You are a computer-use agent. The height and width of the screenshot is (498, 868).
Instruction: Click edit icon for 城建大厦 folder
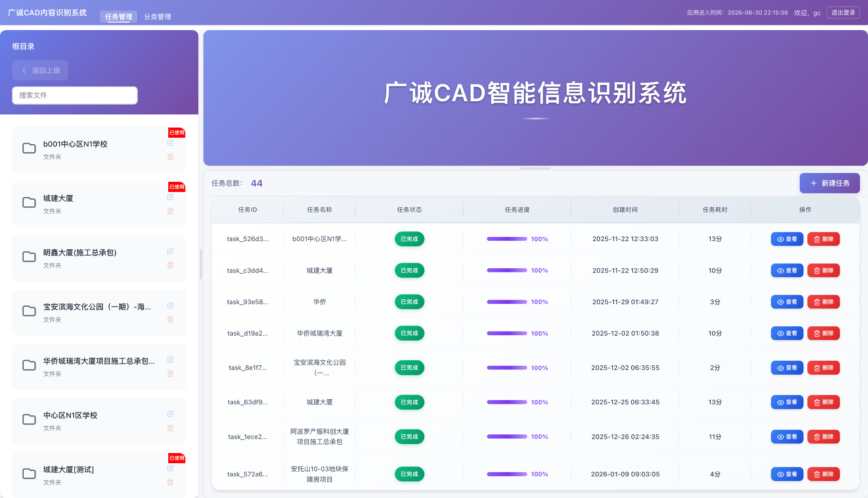pyautogui.click(x=170, y=197)
